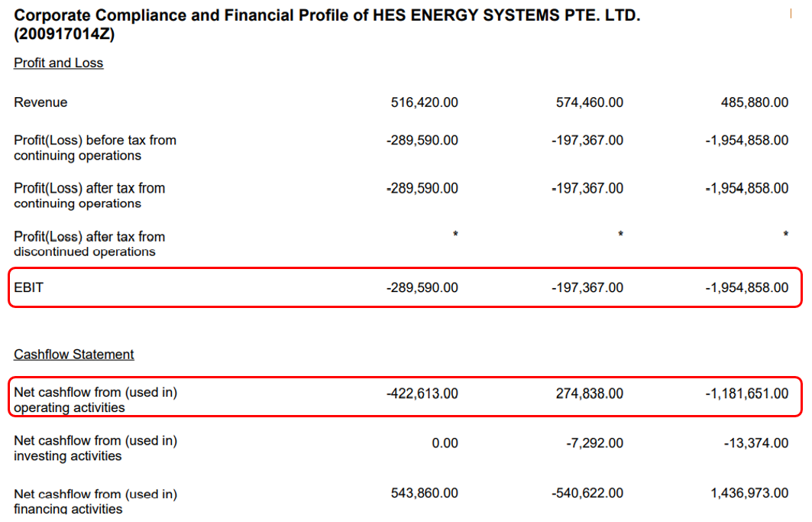Click the operating cashflow value 274,838.00
The width and height of the screenshot is (812, 522).
[x=589, y=394]
